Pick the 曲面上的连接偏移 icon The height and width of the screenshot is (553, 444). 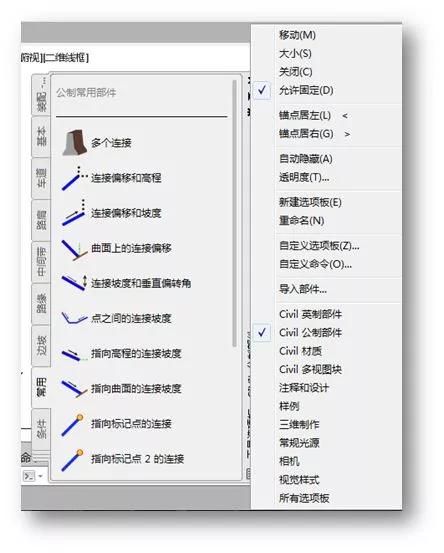click(74, 249)
